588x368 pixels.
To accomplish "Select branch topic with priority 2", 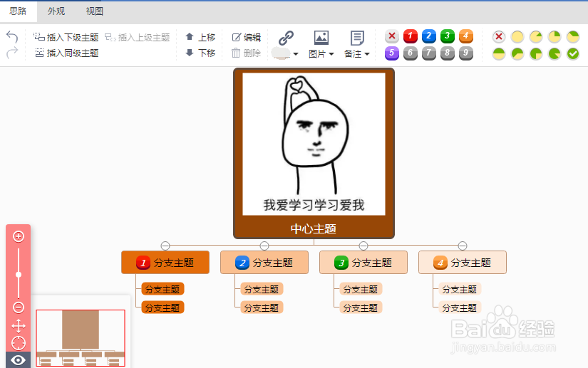I will click(x=264, y=263).
